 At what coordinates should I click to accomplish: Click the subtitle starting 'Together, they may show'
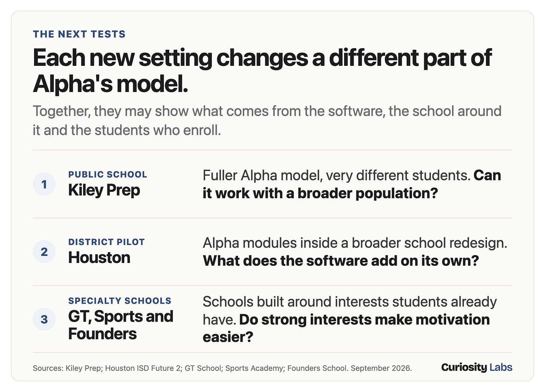coord(267,120)
